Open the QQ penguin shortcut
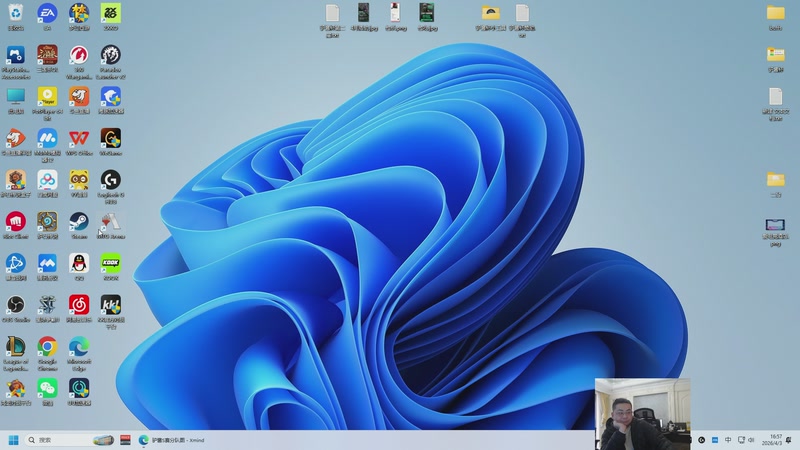Image resolution: width=800 pixels, height=450 pixels. point(79,264)
